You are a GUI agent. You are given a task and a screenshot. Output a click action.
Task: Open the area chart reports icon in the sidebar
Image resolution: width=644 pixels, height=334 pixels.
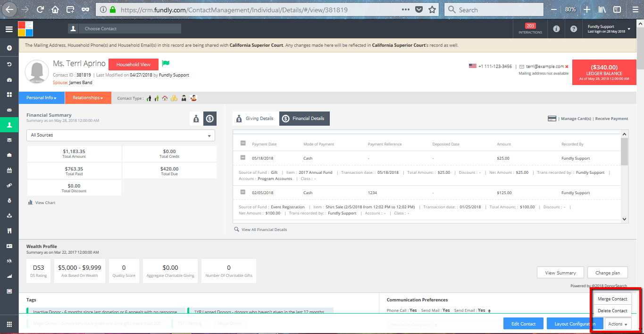point(9,276)
